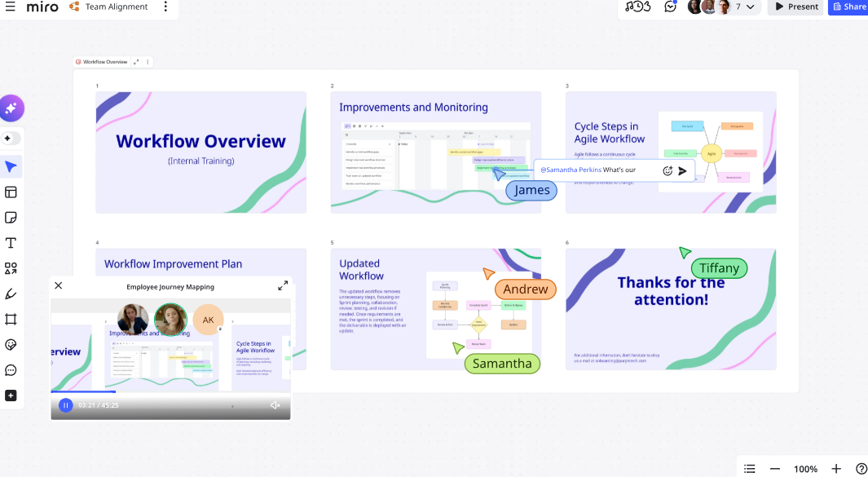Select the Text tool

click(11, 243)
